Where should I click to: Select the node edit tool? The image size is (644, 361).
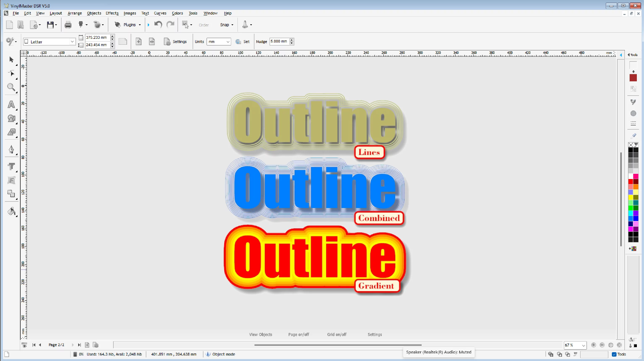11,73
